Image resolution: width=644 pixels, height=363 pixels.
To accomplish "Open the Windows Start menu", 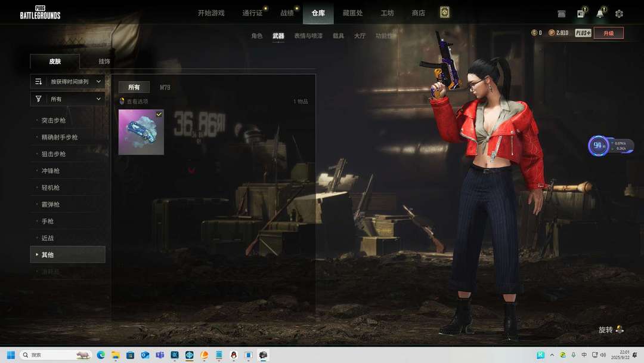I will [x=11, y=355].
